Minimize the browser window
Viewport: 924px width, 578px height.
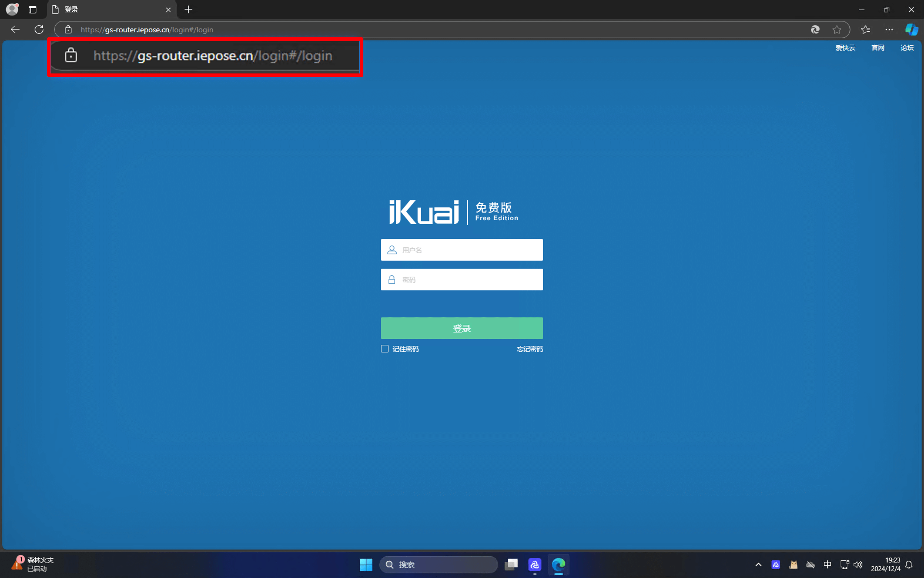(862, 9)
